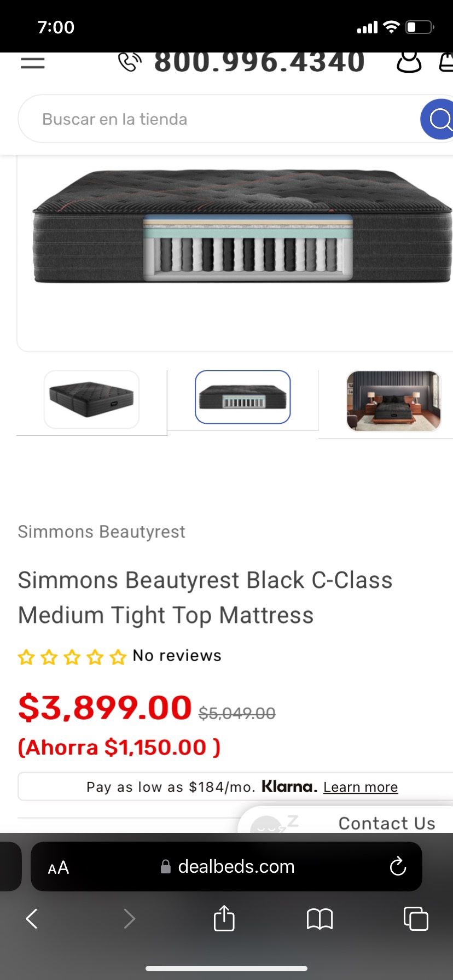This screenshot has height=980, width=453.
Task: Select the first mattress thumbnail image
Action: pos(91,399)
